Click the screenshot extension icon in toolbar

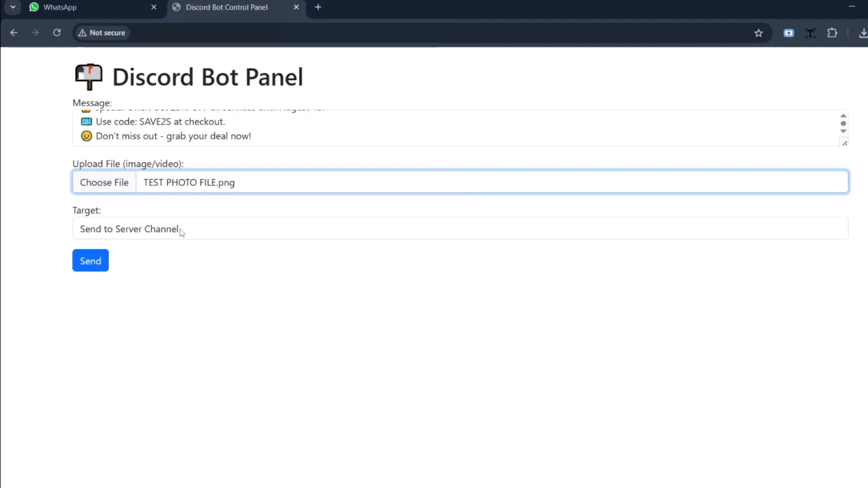(789, 33)
